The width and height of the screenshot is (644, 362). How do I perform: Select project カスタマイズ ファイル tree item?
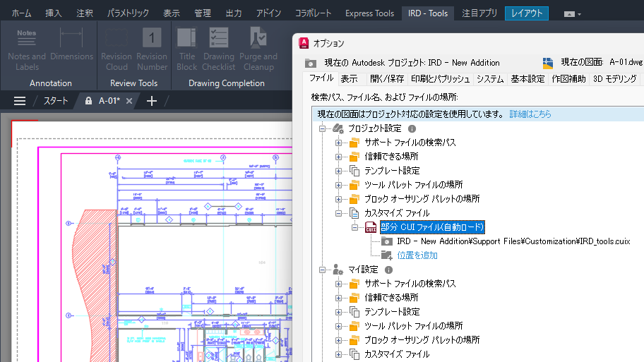[397, 213]
